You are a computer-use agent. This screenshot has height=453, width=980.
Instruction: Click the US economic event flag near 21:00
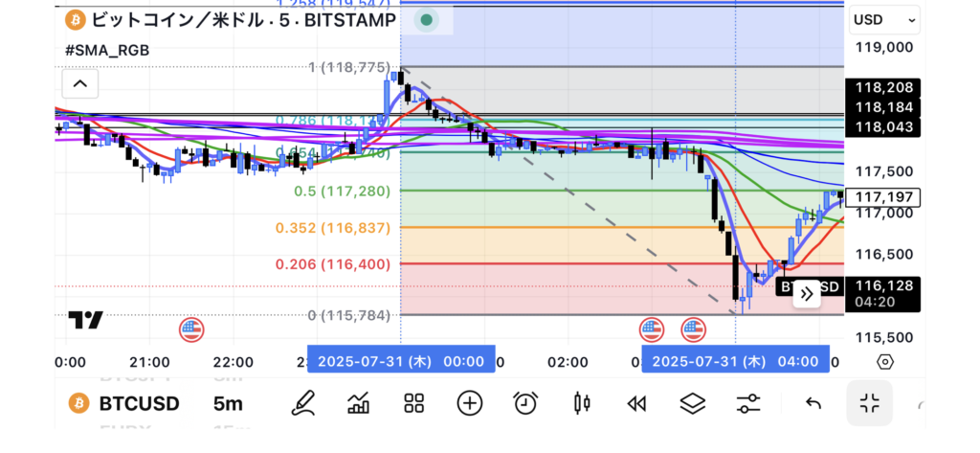191,330
